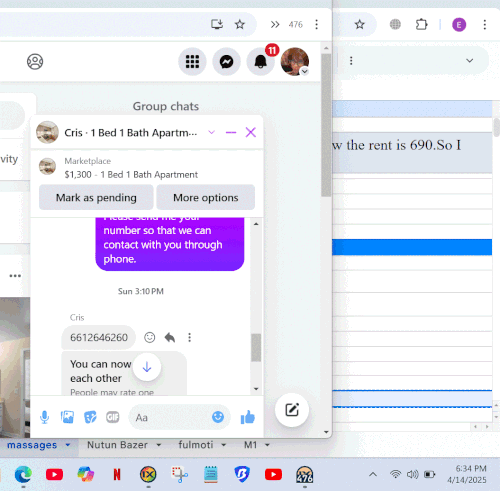Open the first YouTube taskbar icon
This screenshot has height=491, width=500.
click(x=54, y=474)
